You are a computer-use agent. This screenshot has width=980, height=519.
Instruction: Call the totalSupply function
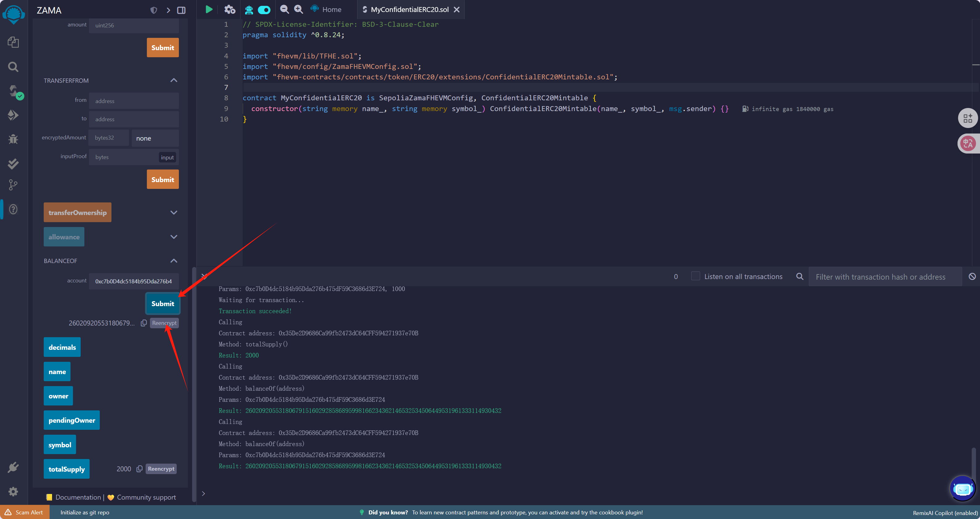click(67, 469)
